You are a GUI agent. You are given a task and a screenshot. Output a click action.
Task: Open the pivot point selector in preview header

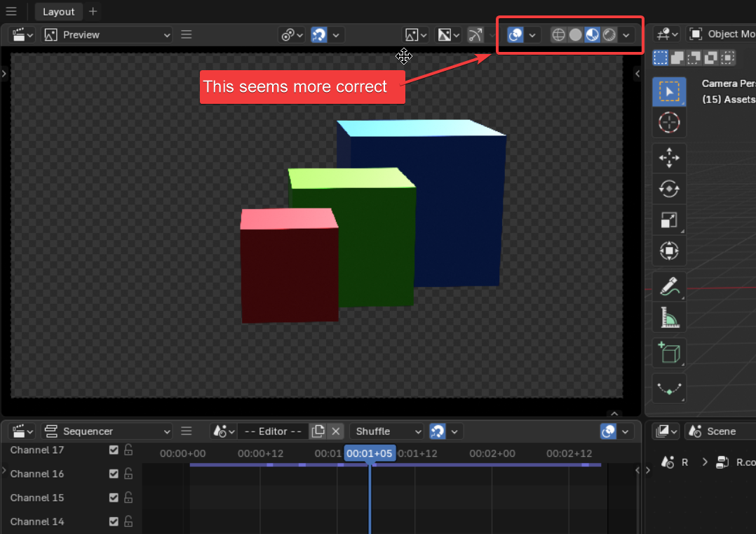[292, 34]
